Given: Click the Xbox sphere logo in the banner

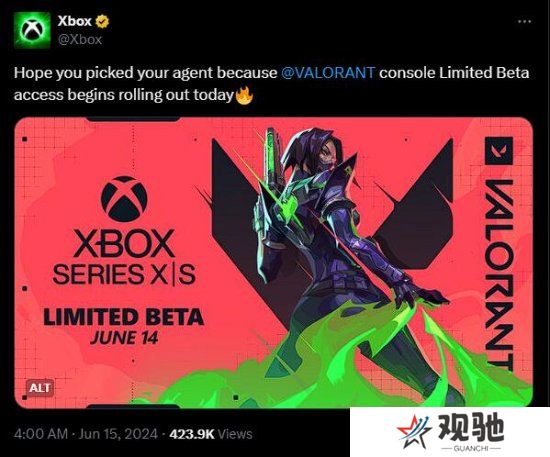Looking at the screenshot, I should click(124, 199).
